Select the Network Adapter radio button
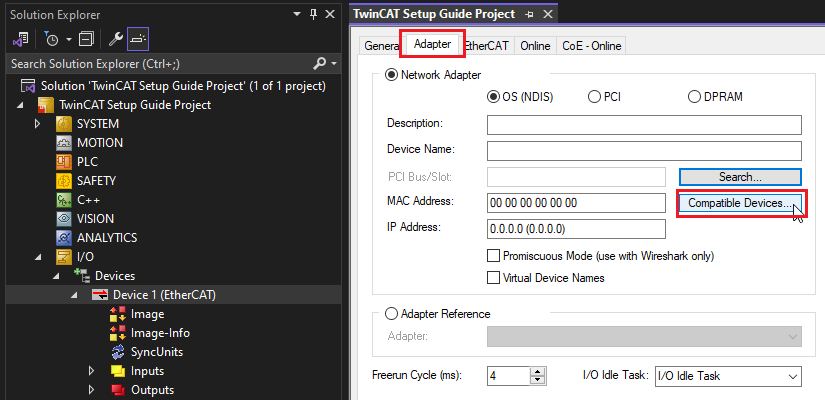This screenshot has height=400, width=825. point(391,75)
